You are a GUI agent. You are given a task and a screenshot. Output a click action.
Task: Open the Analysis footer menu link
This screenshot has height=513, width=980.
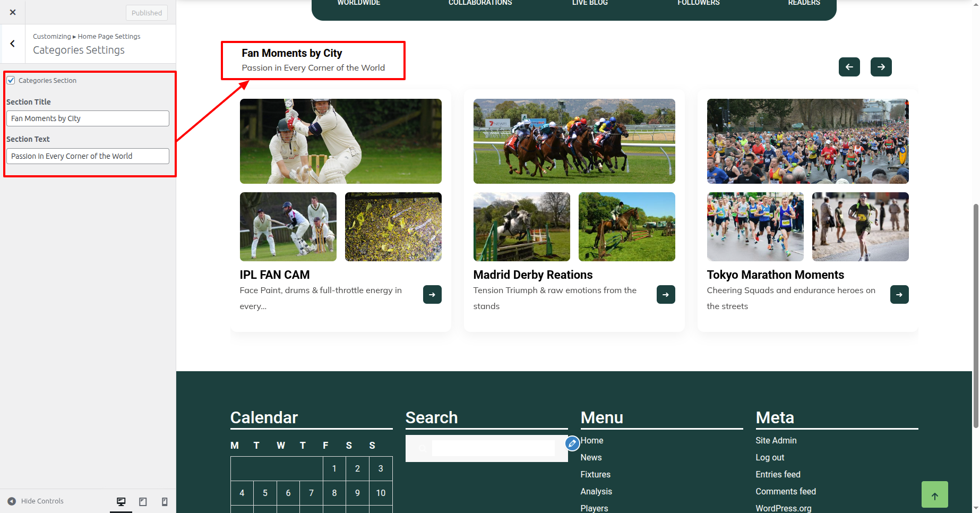point(596,491)
